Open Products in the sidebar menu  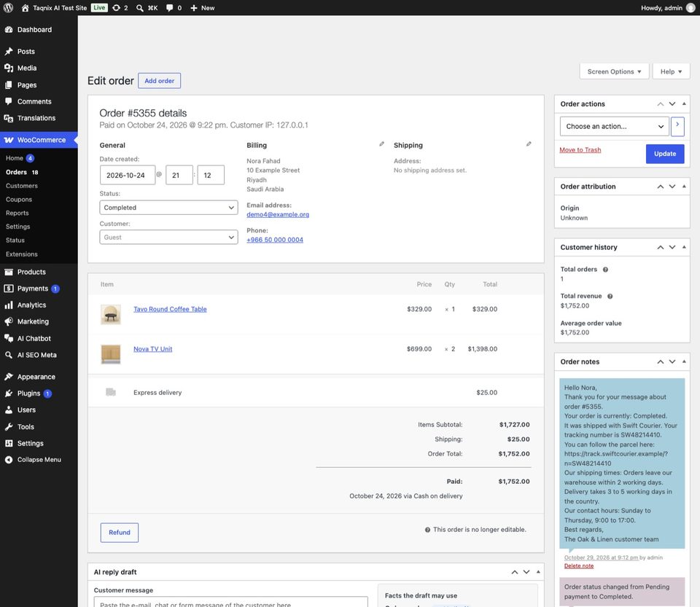click(x=31, y=272)
